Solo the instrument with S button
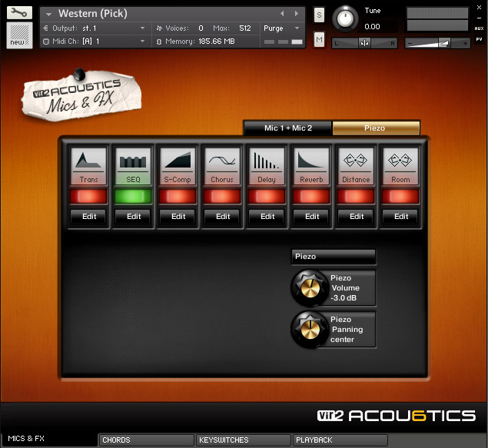The height and width of the screenshot is (448, 488). click(319, 15)
